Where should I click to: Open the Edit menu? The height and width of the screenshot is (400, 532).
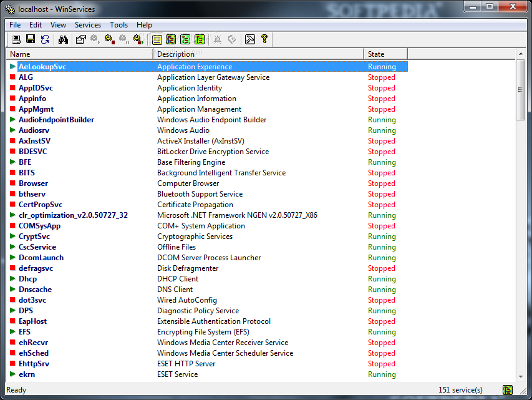(x=36, y=25)
